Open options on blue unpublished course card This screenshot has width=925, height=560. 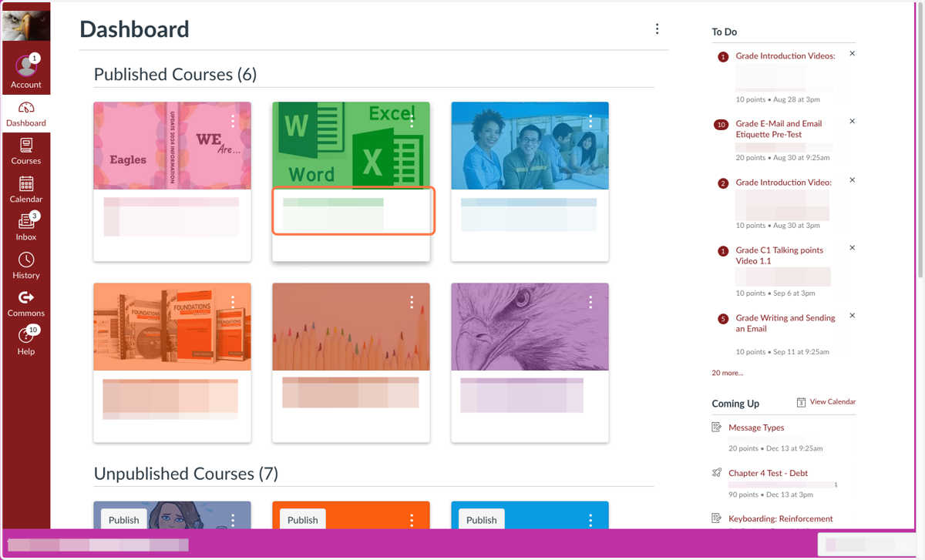(x=590, y=520)
